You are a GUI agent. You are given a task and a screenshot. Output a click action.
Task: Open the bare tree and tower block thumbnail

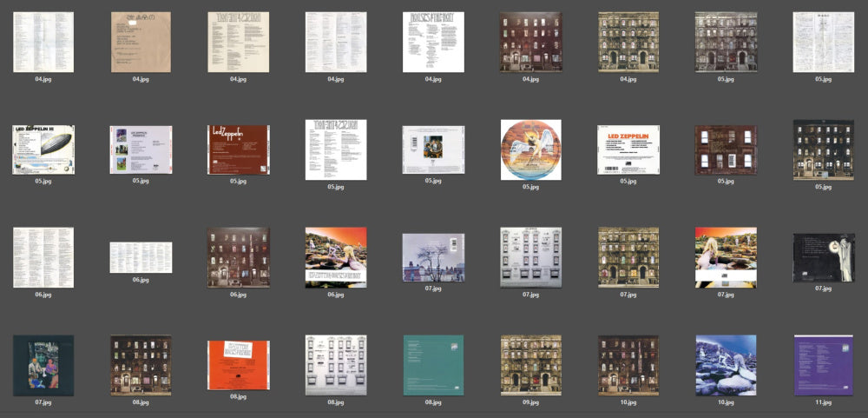[433, 257]
